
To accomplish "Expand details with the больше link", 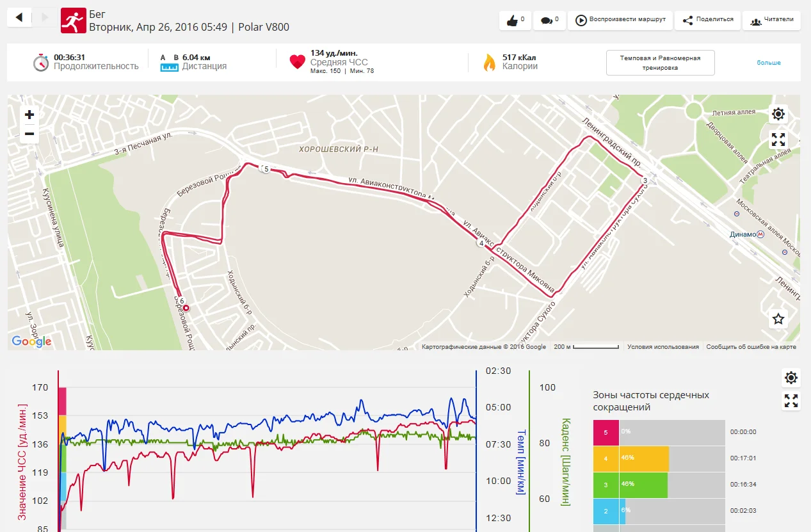I will (x=769, y=63).
